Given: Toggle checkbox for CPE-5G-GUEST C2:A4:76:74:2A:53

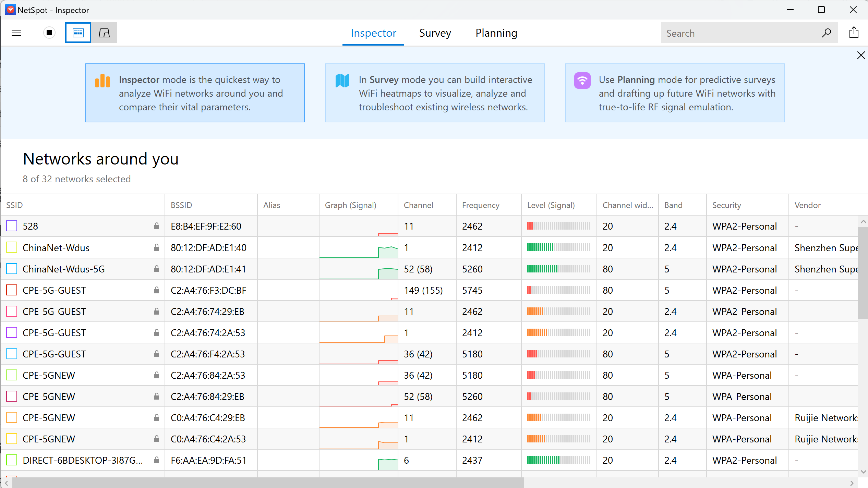Looking at the screenshot, I should [12, 332].
